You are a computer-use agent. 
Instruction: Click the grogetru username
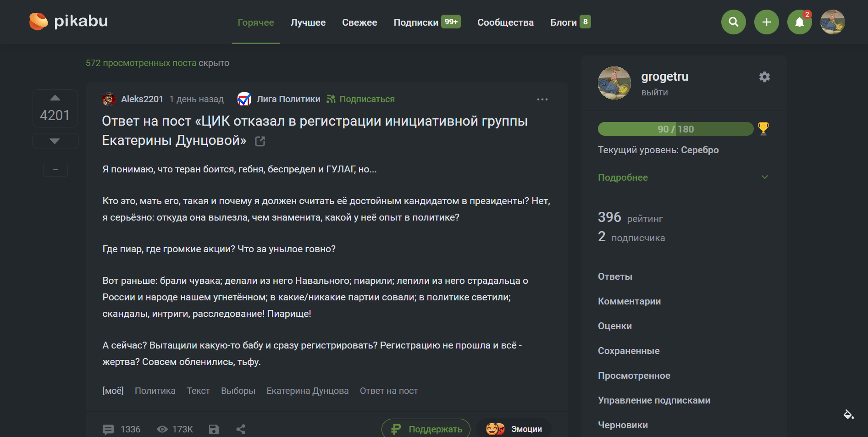pyautogui.click(x=665, y=77)
